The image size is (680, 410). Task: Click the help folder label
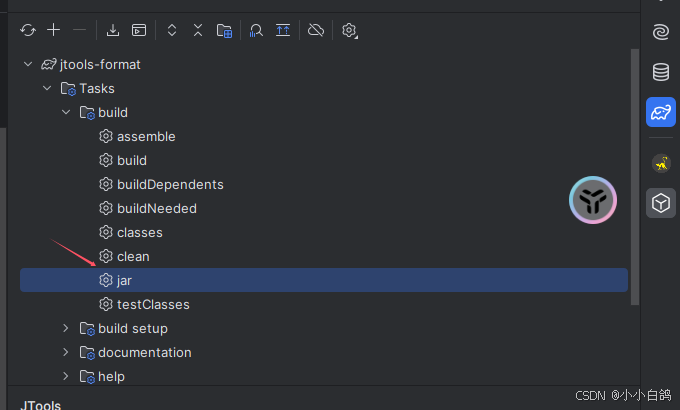click(111, 376)
